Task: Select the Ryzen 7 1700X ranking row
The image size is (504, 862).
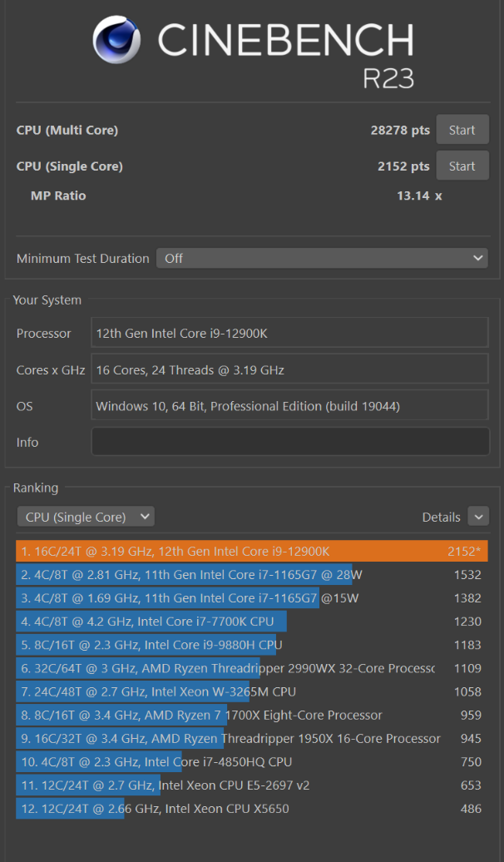Action: click(x=252, y=715)
